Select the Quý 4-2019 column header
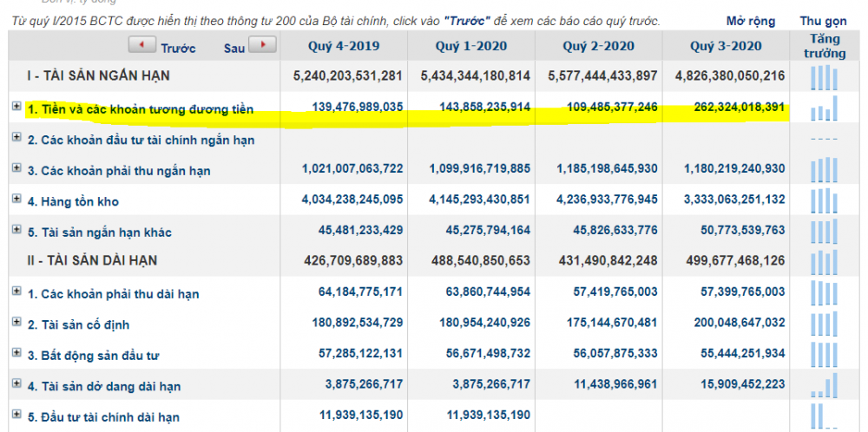 coord(344,46)
